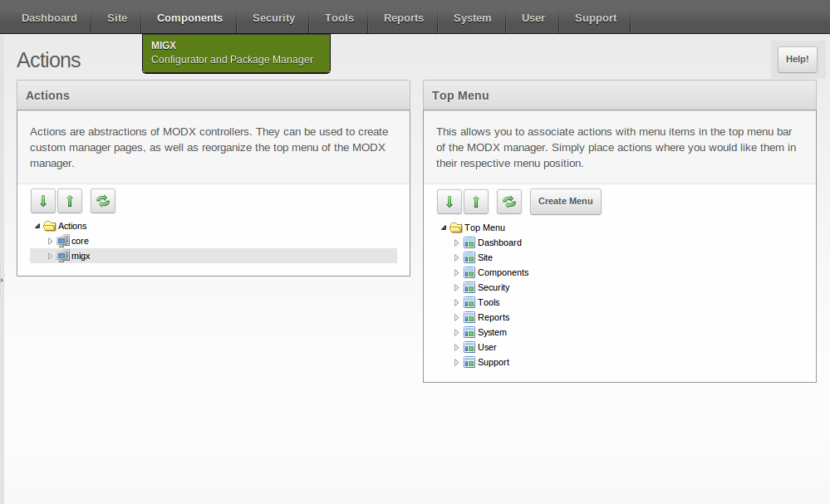
Task: Select the 'core' label in Actions tree
Action: [x=80, y=241]
